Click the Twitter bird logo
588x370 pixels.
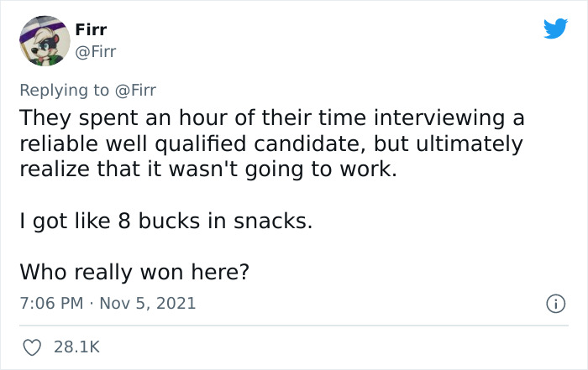(555, 29)
